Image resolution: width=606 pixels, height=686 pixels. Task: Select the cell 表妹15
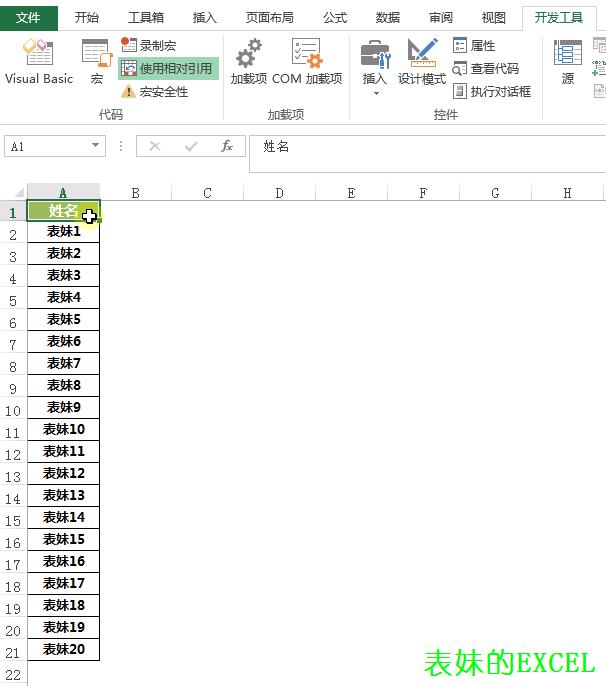[x=63, y=539]
